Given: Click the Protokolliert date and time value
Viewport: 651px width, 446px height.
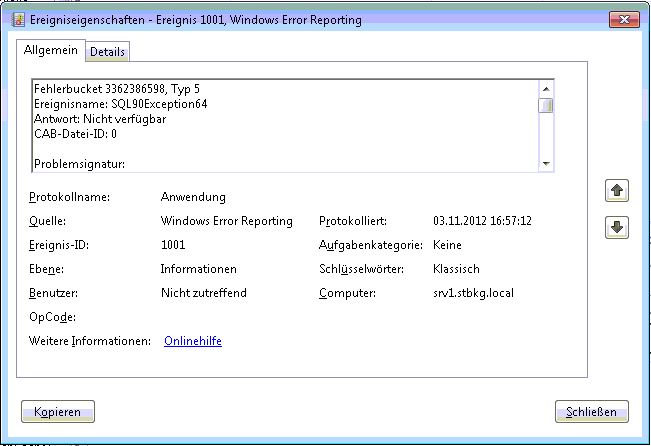Looking at the screenshot, I should pyautogui.click(x=482, y=221).
